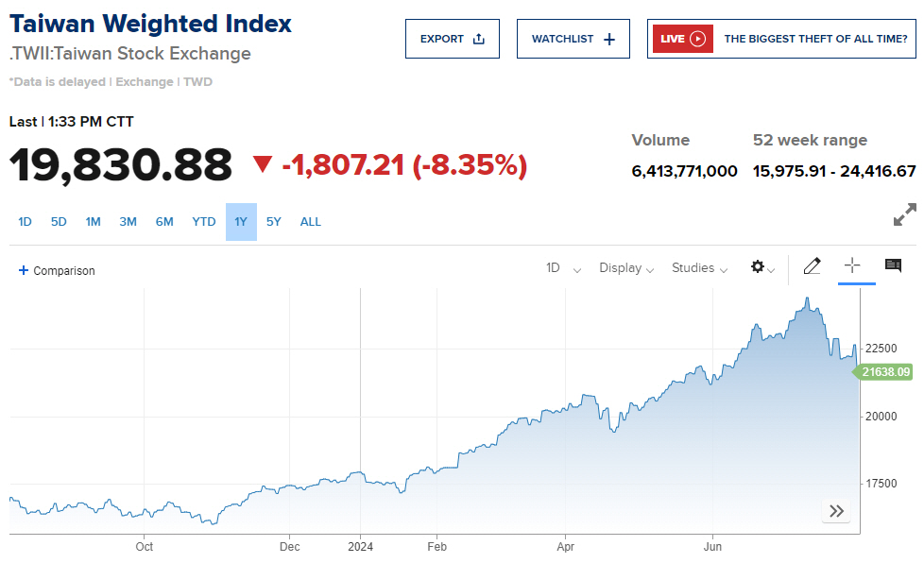924x563 pixels.
Task: Open the Studies dropdown
Action: coord(699,268)
